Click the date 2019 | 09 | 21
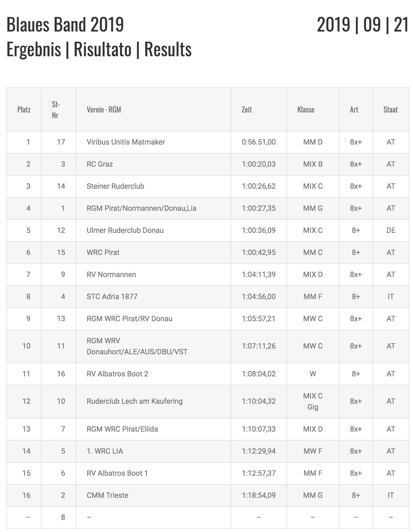Screen dimensions: 413x532 click(363, 24)
